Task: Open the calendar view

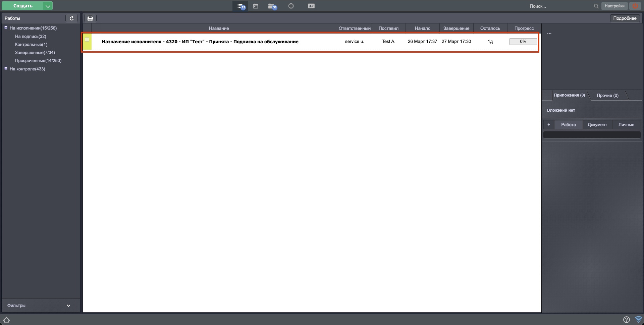Action: click(x=256, y=6)
